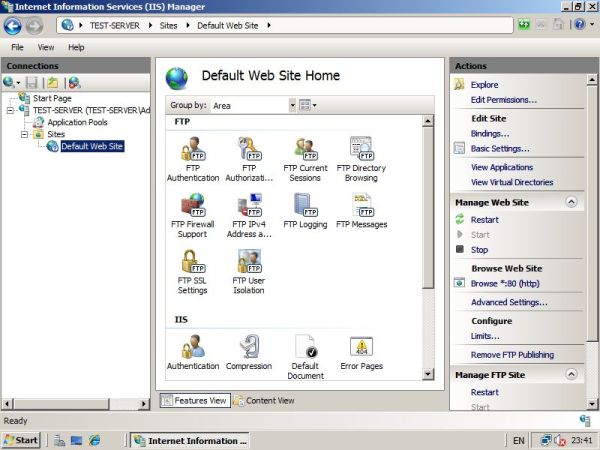Open Basic Settings link
Image resolution: width=600 pixels, height=450 pixels.
(500, 148)
